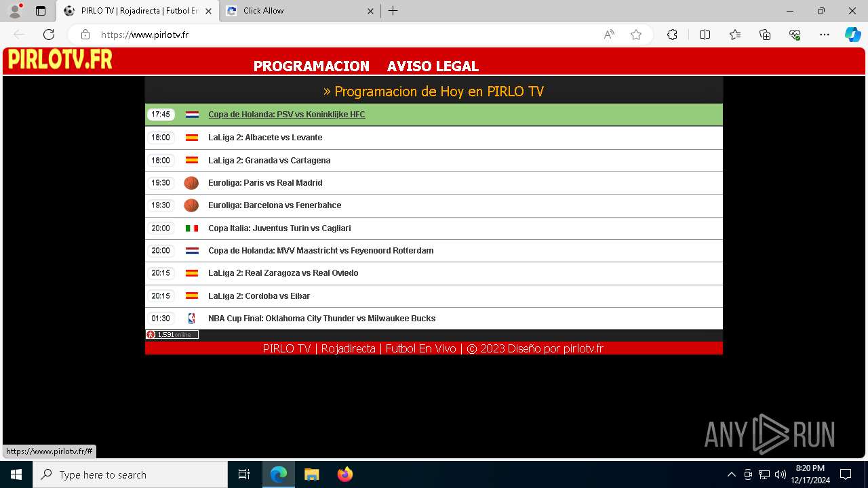Toggle split screen icon

tap(705, 35)
